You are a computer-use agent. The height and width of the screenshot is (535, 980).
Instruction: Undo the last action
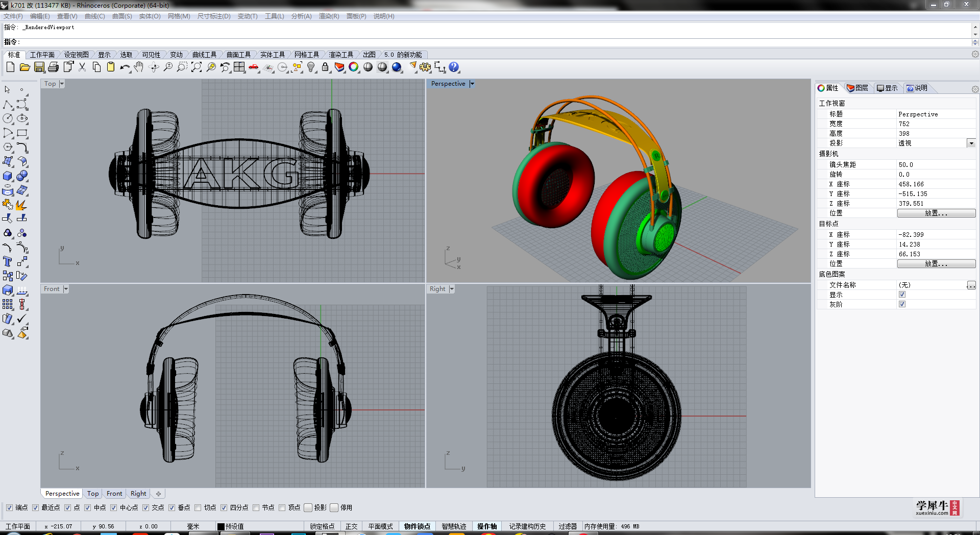coord(125,67)
